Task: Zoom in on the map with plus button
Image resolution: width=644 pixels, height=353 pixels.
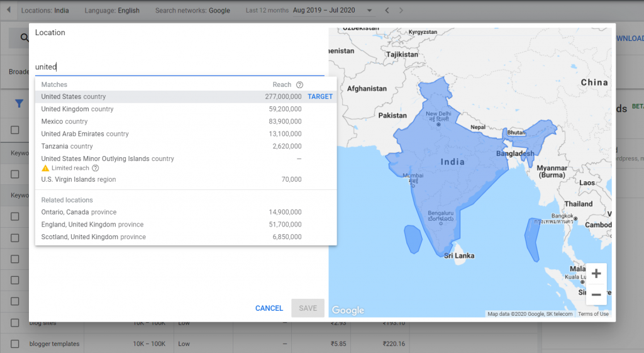Action: pyautogui.click(x=596, y=273)
